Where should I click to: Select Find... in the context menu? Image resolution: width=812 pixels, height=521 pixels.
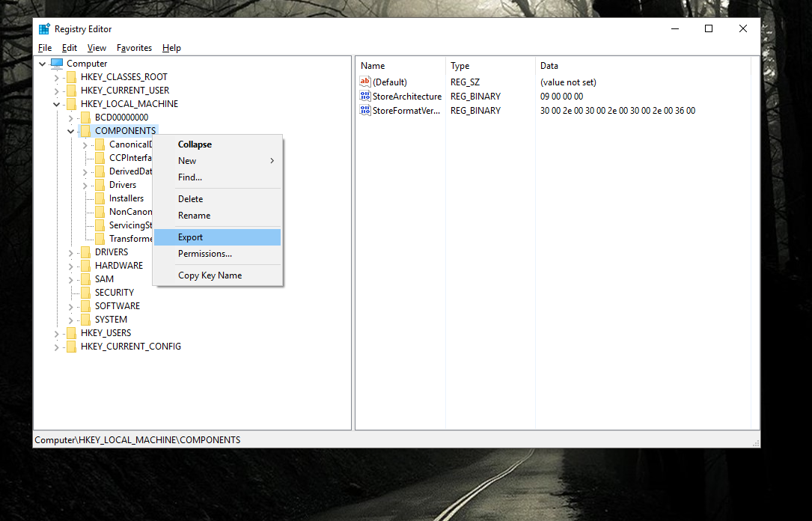218,177
